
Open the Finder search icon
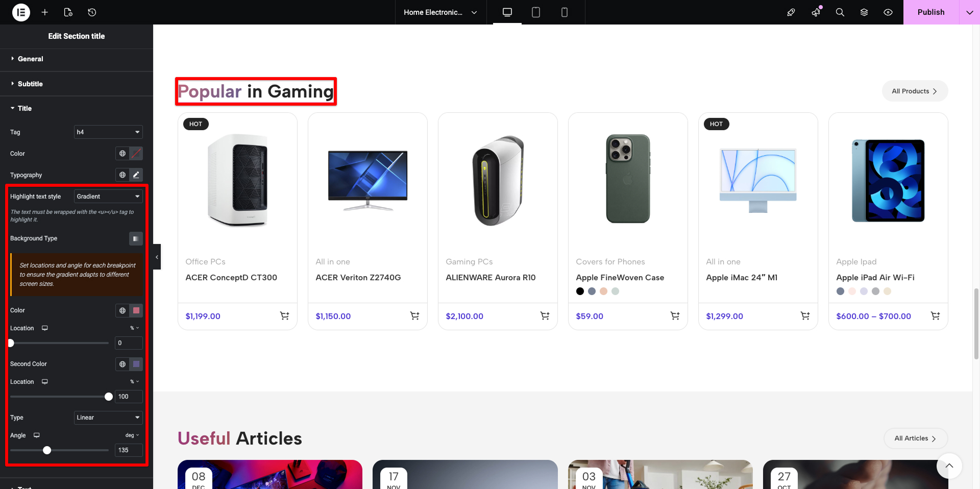[x=840, y=12]
